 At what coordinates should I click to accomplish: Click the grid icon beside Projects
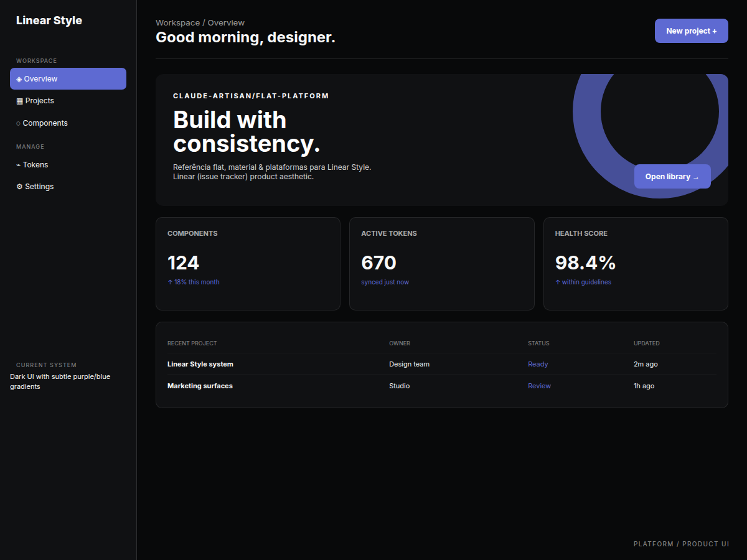point(19,101)
